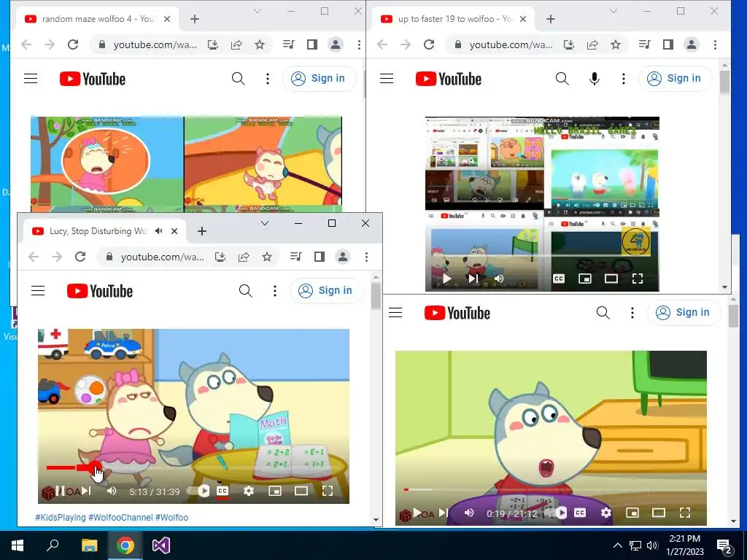Switch Lucy video to theater mode

point(301,491)
